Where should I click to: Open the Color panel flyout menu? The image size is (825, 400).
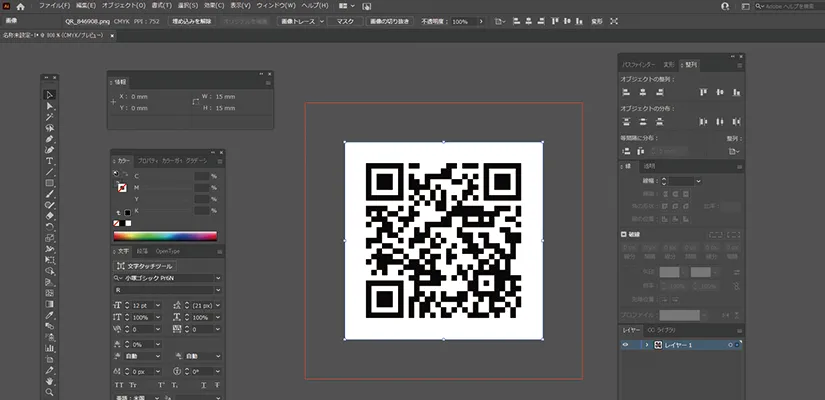[x=220, y=161]
